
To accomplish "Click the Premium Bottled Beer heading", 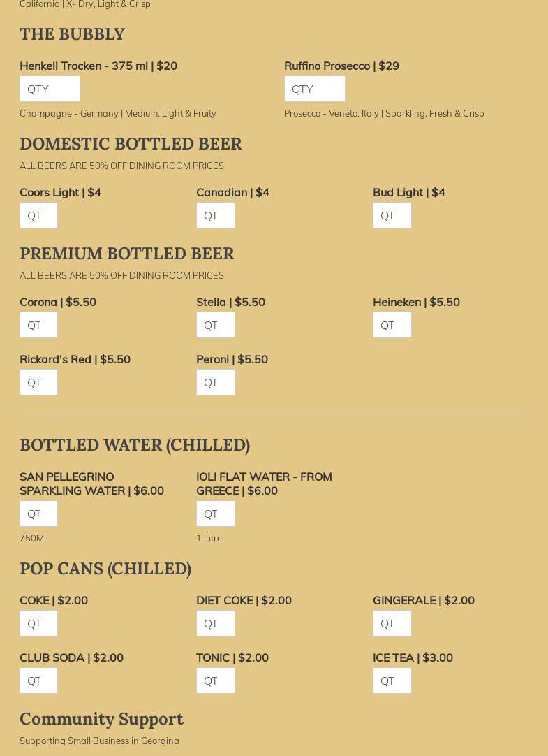I will (x=126, y=253).
